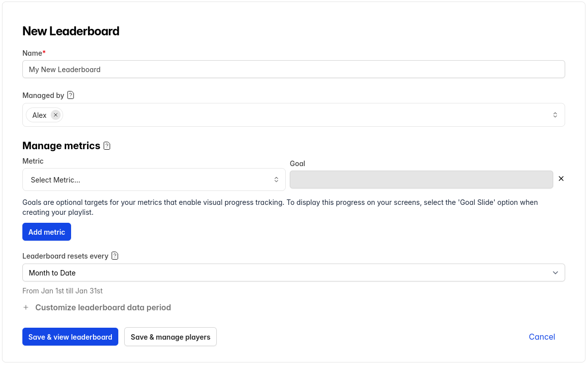Open the Leaderboard resets every help icon
Image resolution: width=588 pixels, height=365 pixels.
click(x=114, y=256)
